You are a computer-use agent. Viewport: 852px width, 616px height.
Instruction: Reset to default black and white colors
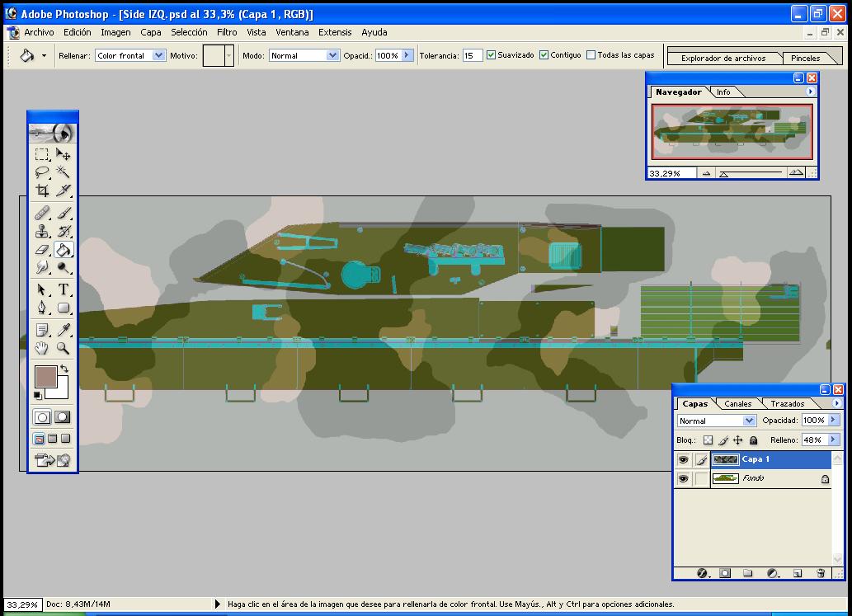tap(37, 395)
